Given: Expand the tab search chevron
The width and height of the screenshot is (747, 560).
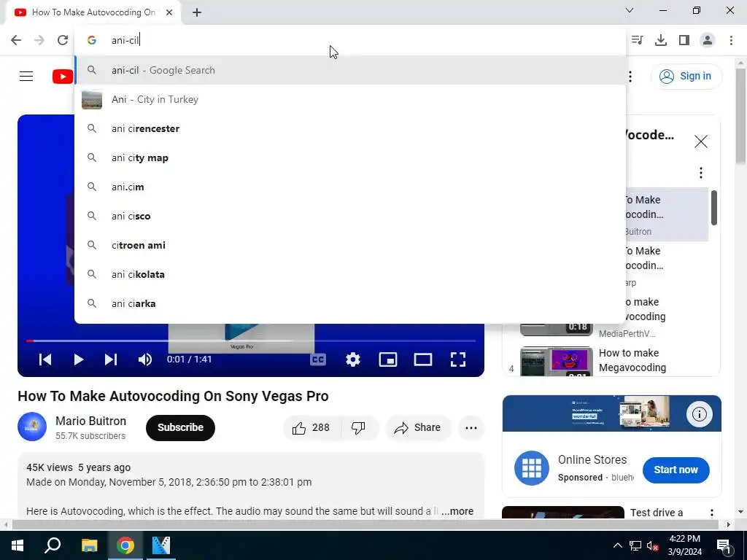Looking at the screenshot, I should coord(630,10).
